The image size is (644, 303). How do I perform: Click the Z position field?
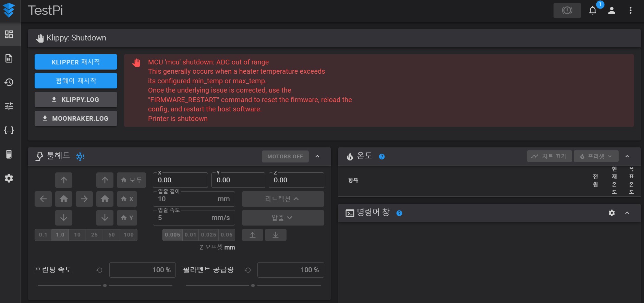pos(296,180)
